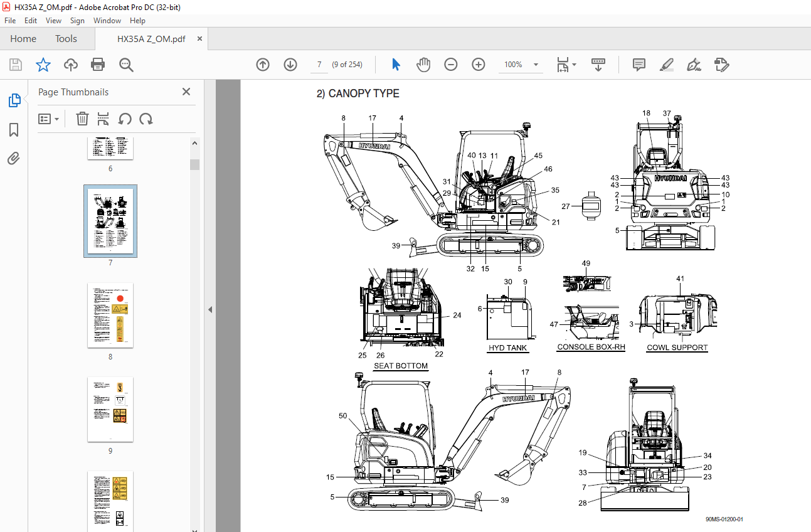Open the Help menu

137,21
